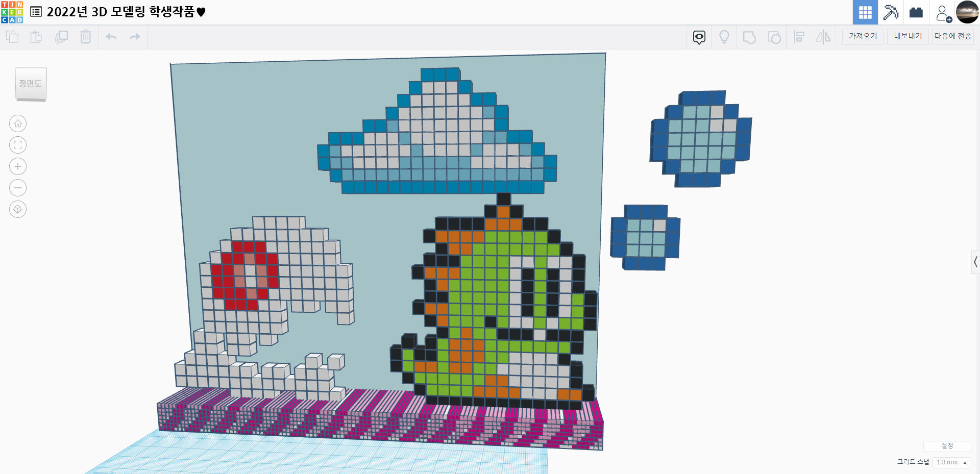Click the 가져오기 import button
The height and width of the screenshot is (474, 980).
tap(863, 36)
